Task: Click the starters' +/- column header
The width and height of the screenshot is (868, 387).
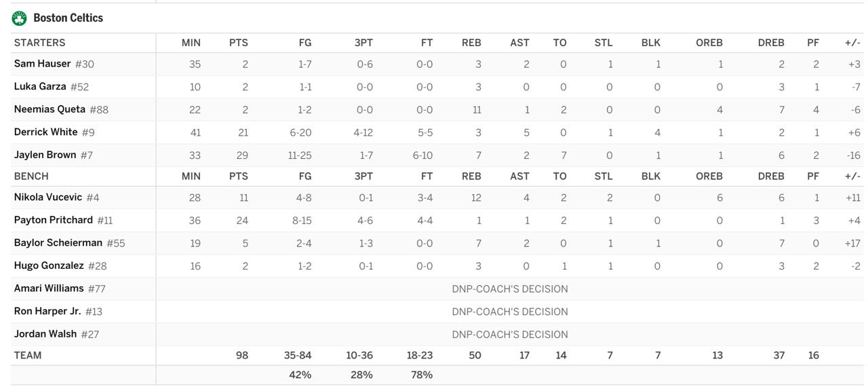Action: tap(852, 43)
